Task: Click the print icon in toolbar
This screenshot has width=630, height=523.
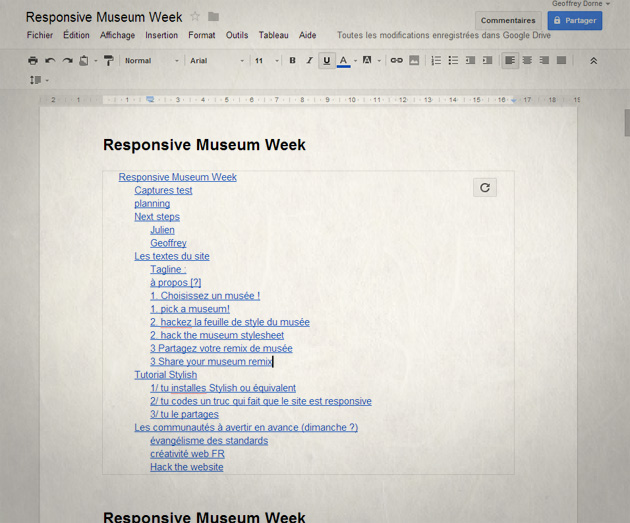Action: tap(32, 61)
